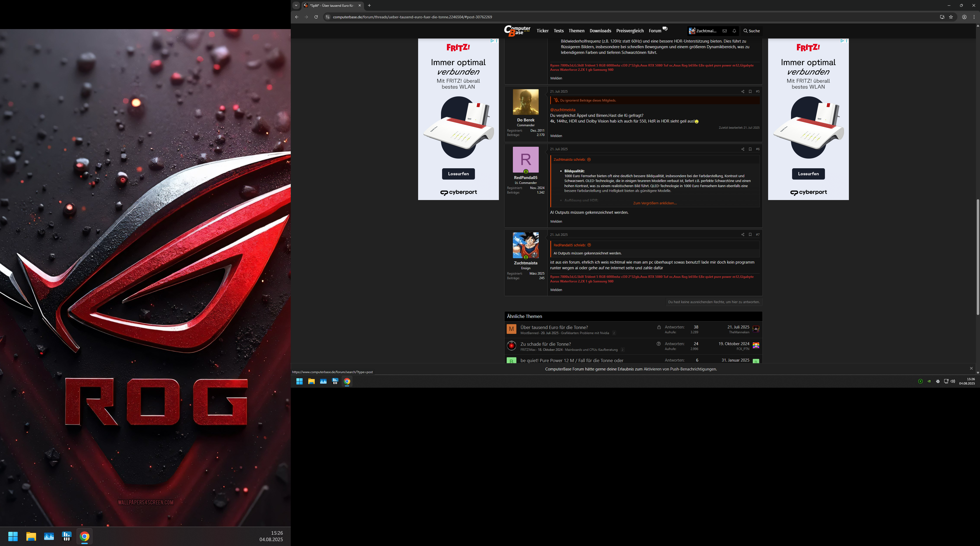Screen dimensions: 980x546
Task: Open the inbox envelope icon
Action: [724, 31]
